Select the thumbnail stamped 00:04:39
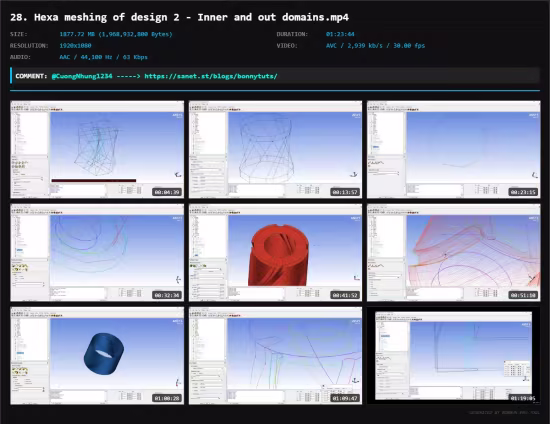The height and width of the screenshot is (424, 550). [97, 149]
